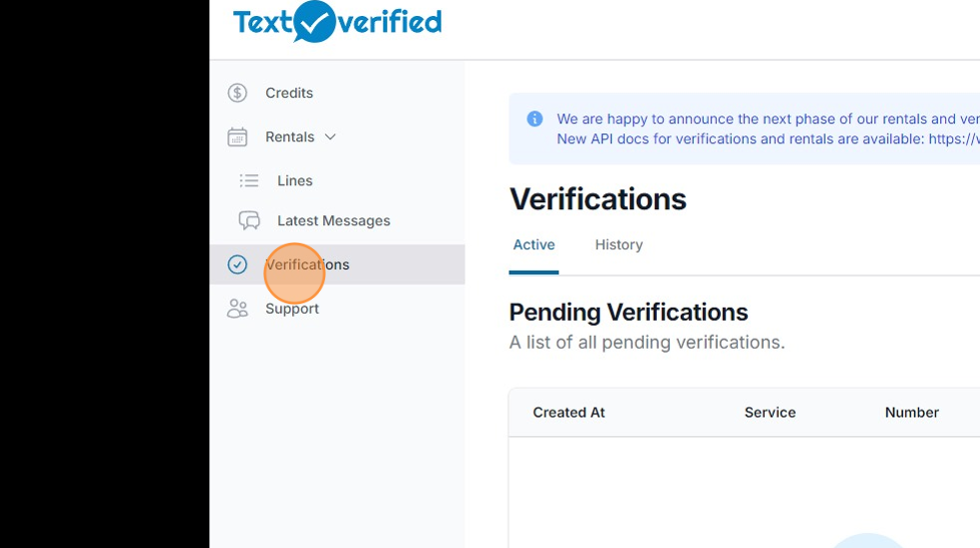The width and height of the screenshot is (980, 548).
Task: Click the Lines list icon
Action: [249, 180]
